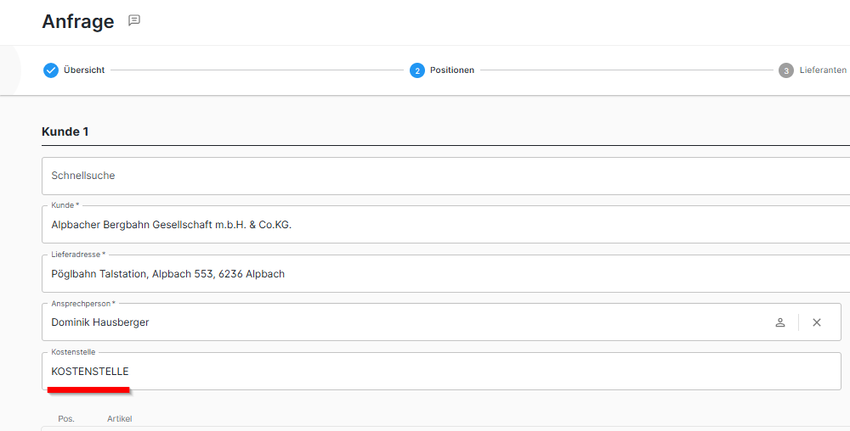This screenshot has width=850, height=431.
Task: Click the blue checkmark step icon
Action: 51,70
